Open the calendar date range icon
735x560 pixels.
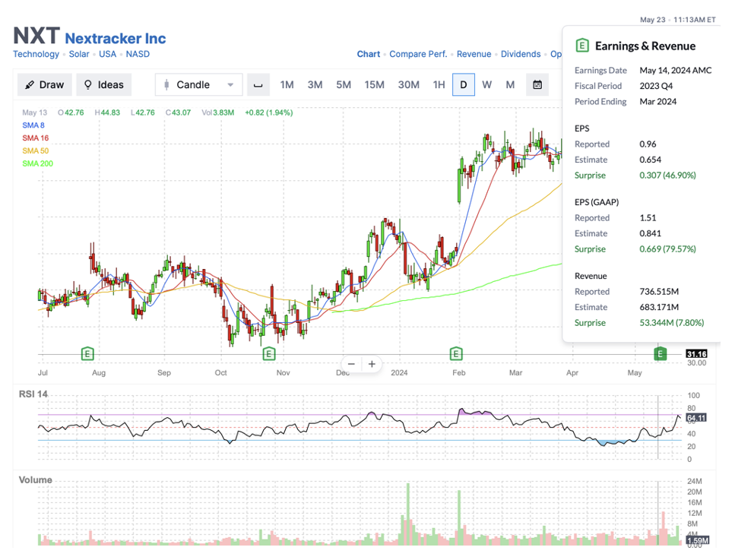(x=537, y=85)
